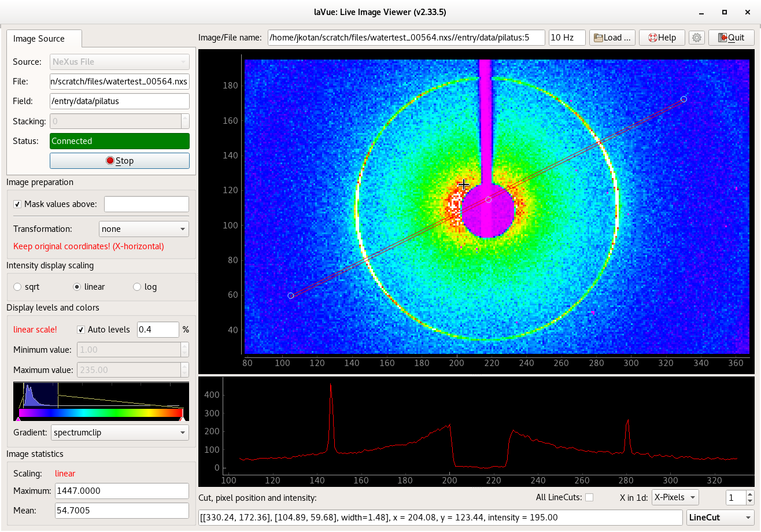Open the settings gear icon
Image resolution: width=761 pixels, height=532 pixels.
(x=697, y=38)
